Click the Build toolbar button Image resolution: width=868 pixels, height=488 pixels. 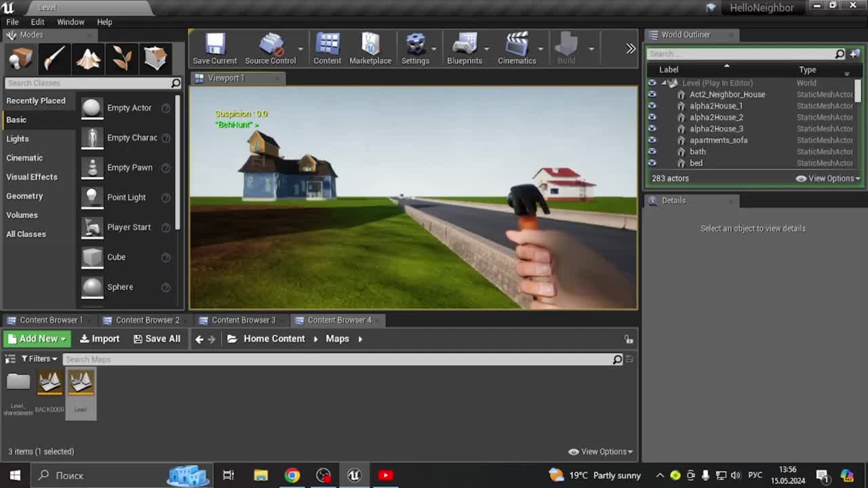point(566,49)
